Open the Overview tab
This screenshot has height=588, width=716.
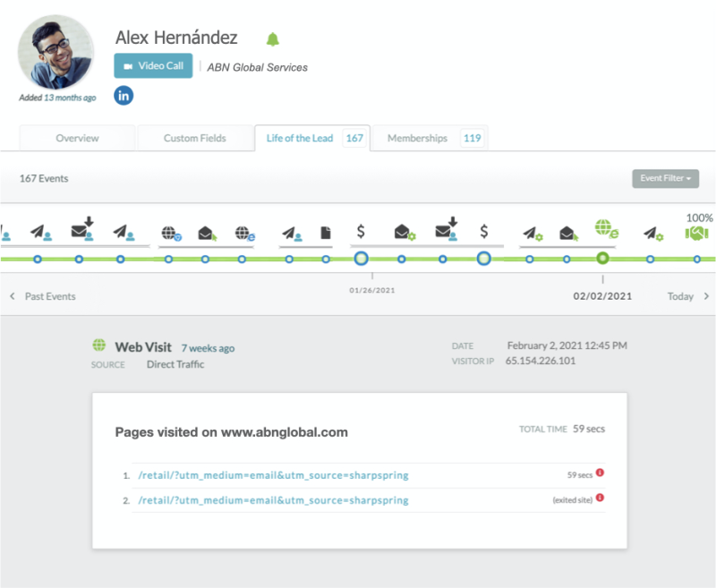[77, 138]
